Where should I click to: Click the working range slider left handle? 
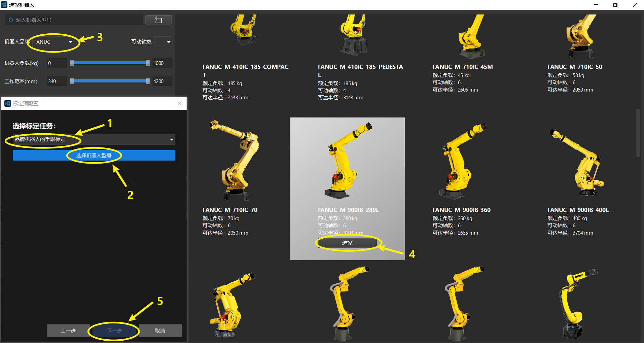click(72, 81)
